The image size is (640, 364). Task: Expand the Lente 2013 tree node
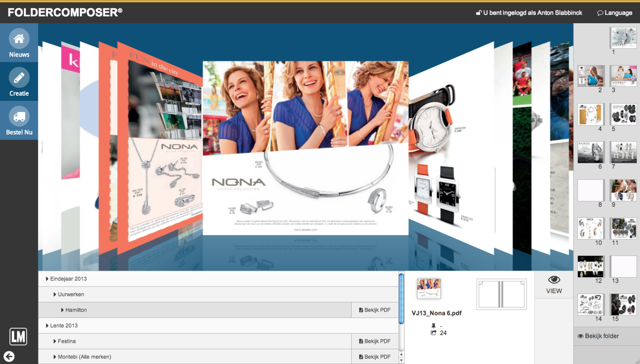[47, 326]
